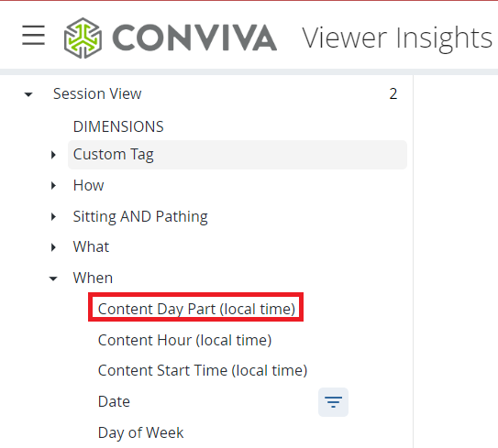Open the Date filter icon
The width and height of the screenshot is (498, 448).
point(333,402)
